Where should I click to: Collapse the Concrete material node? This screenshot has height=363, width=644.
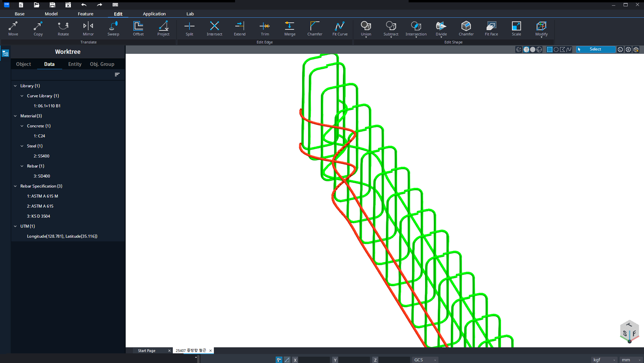coord(22,126)
